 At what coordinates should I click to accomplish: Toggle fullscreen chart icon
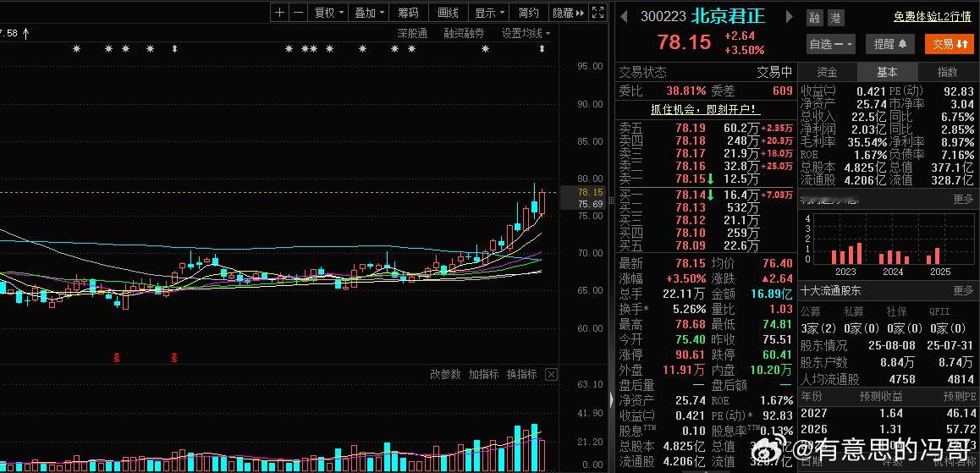(598, 13)
